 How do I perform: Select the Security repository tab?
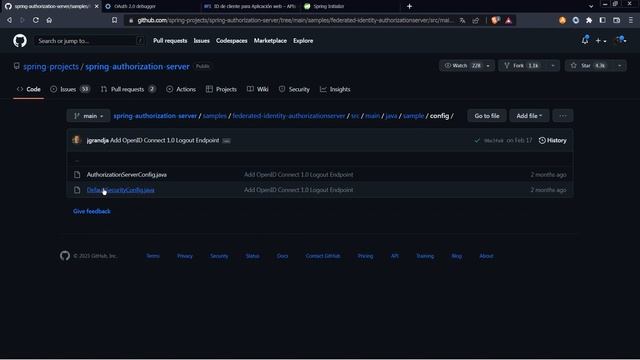[294, 89]
